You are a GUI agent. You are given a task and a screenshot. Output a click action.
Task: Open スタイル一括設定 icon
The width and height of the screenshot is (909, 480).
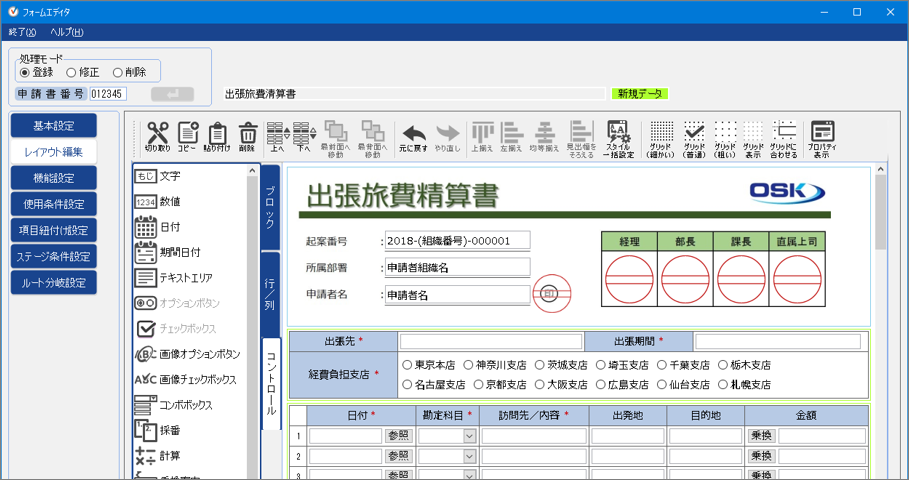click(x=618, y=139)
